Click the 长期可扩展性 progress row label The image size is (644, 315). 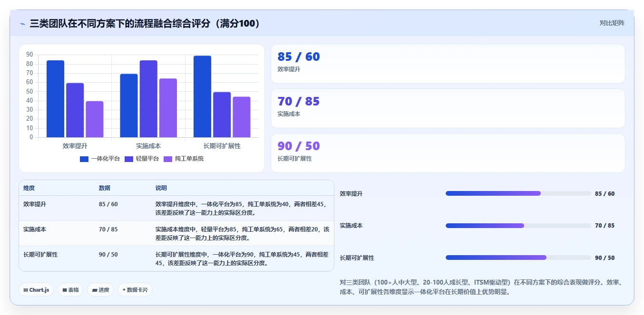(x=357, y=258)
